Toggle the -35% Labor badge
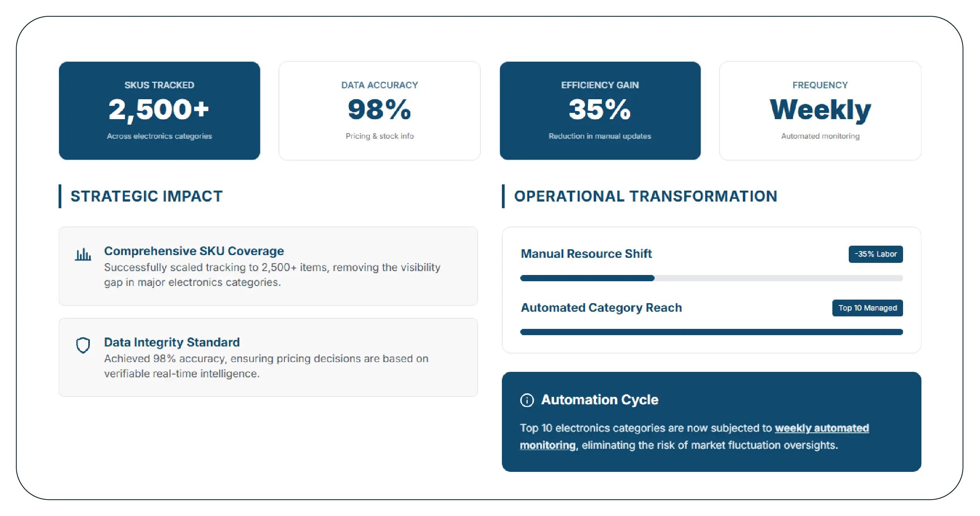The image size is (980, 516). point(876,254)
